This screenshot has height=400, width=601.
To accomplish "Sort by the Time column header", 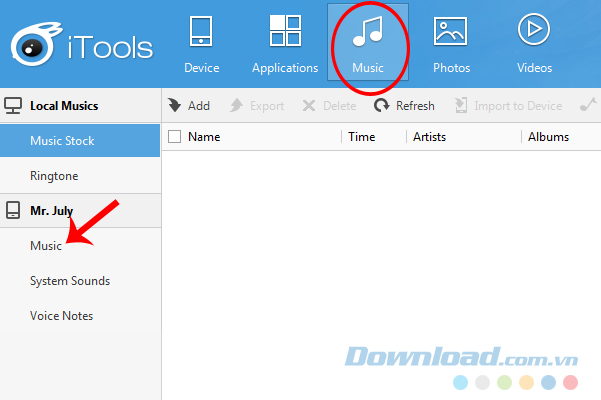I will tap(361, 137).
